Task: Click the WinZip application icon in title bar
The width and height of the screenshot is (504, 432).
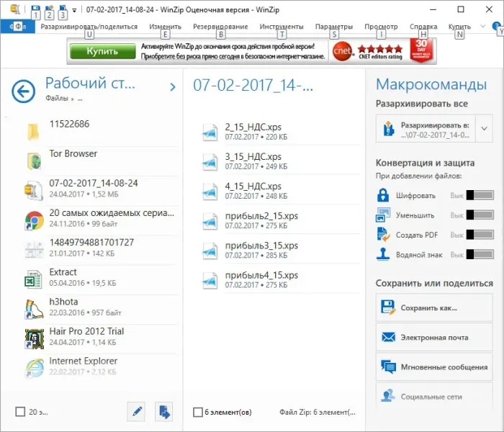Action: (15, 9)
